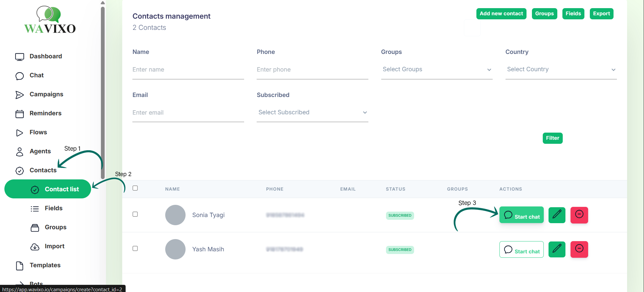Click the Wavixo logo in the sidebar
The width and height of the screenshot is (644, 292).
click(x=50, y=20)
